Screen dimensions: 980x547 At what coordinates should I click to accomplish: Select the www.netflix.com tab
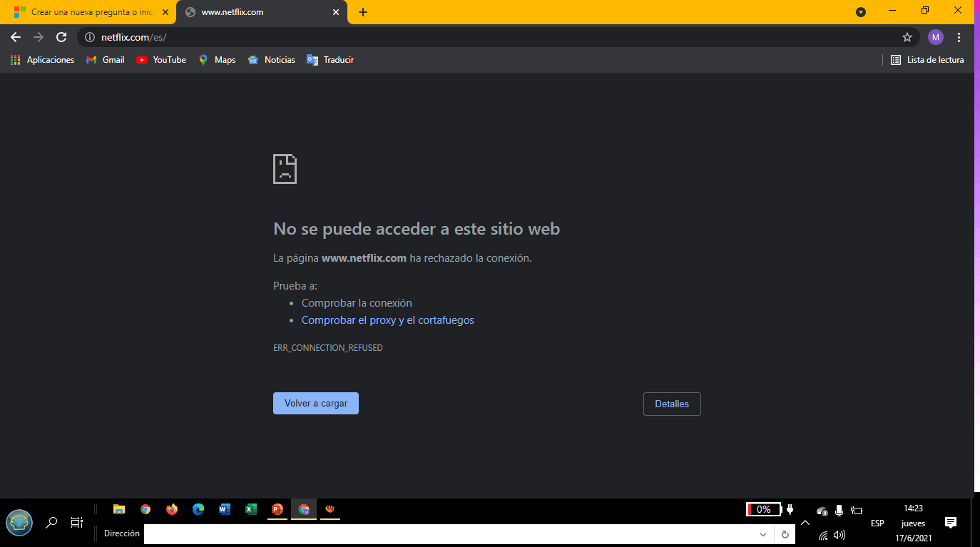click(262, 12)
